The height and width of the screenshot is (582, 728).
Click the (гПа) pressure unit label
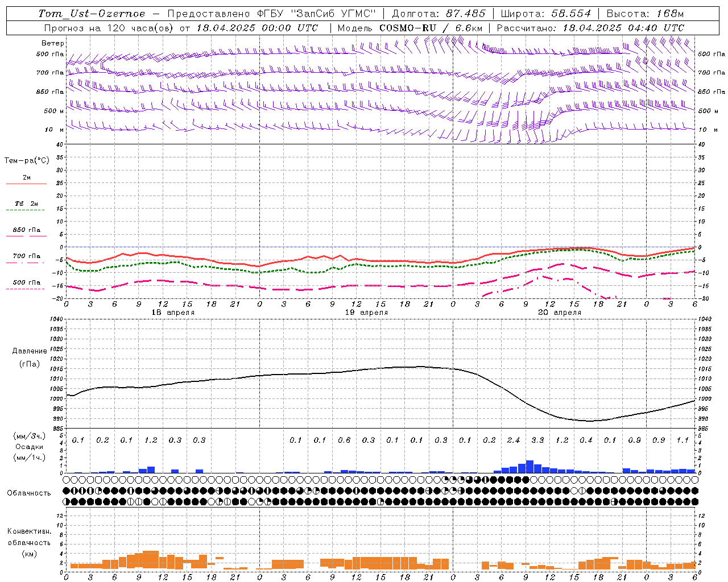(x=30, y=364)
